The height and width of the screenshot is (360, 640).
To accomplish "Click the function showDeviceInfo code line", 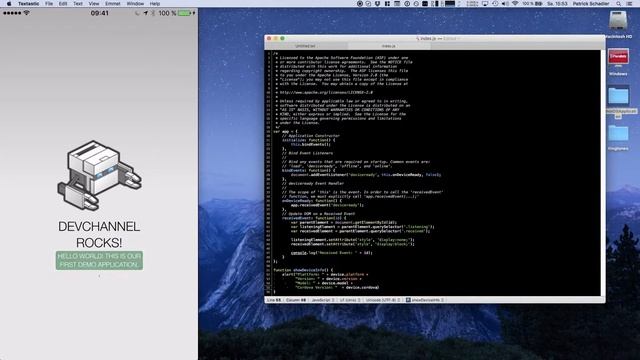I will pos(303,270).
